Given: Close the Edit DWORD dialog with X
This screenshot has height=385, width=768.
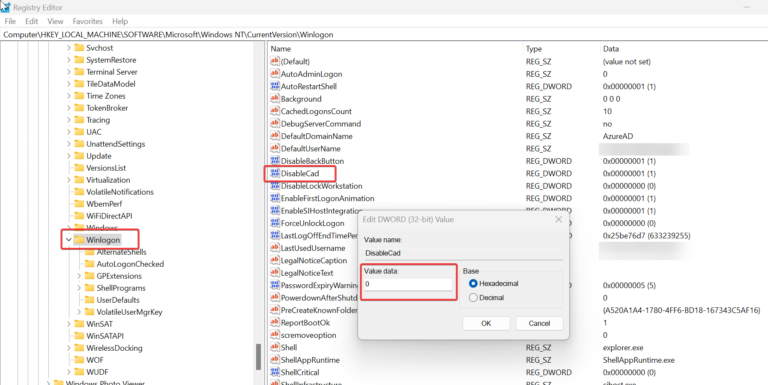Looking at the screenshot, I should click(x=558, y=219).
